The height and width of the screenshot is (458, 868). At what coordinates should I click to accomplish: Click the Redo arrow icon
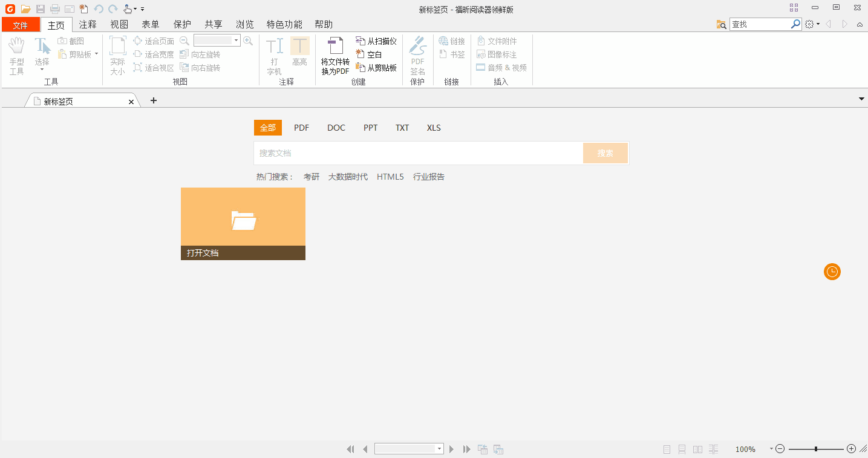[113, 8]
